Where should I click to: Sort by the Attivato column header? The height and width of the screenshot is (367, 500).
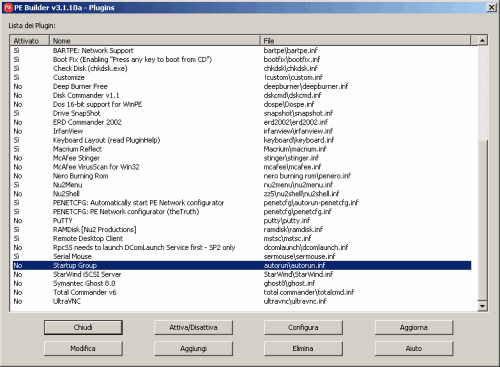(30, 41)
